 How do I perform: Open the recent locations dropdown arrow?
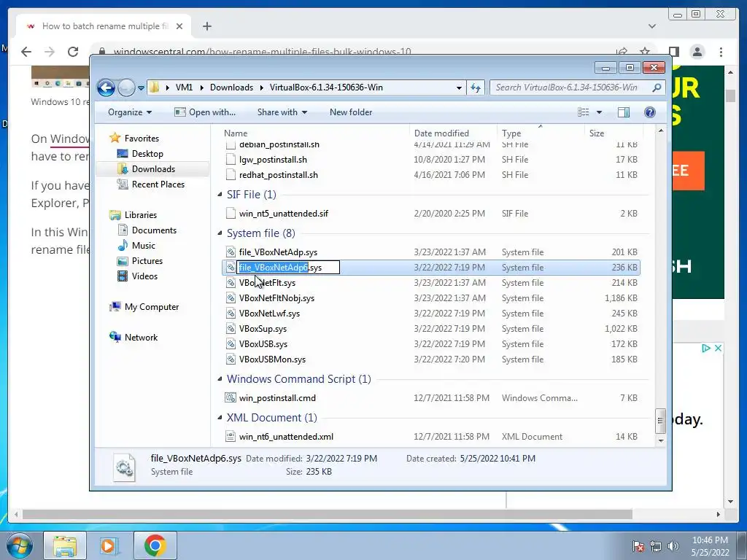[141, 88]
